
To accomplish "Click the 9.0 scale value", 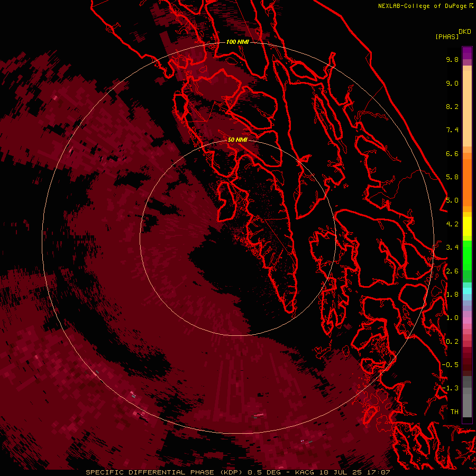I will (452, 83).
